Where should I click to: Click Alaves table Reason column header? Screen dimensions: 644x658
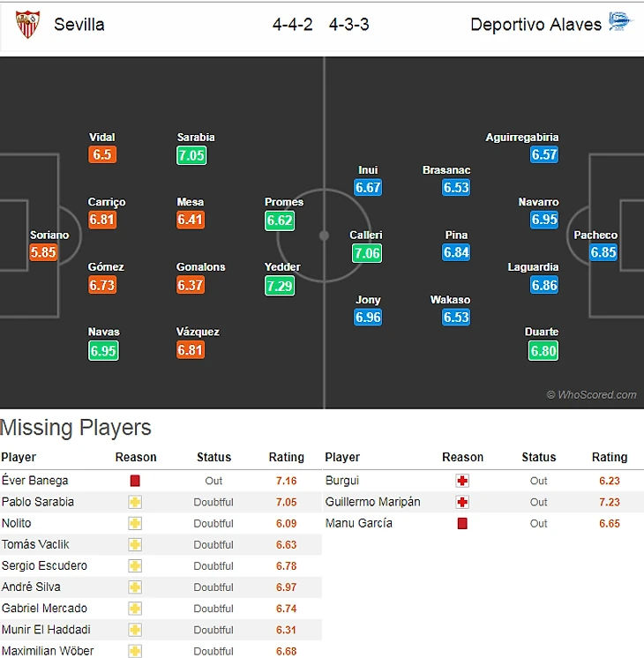[x=462, y=457]
